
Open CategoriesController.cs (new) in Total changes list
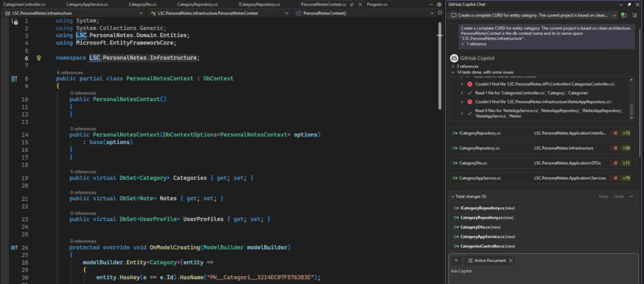tap(484, 246)
